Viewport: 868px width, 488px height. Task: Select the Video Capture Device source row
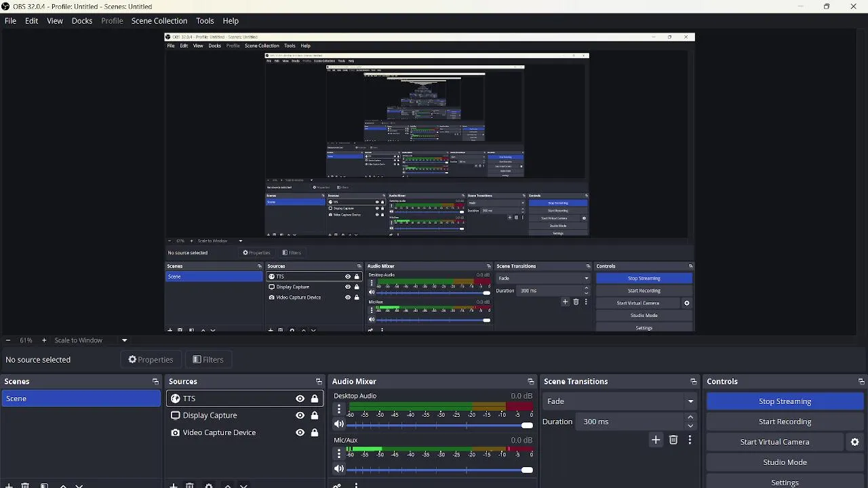click(x=245, y=432)
